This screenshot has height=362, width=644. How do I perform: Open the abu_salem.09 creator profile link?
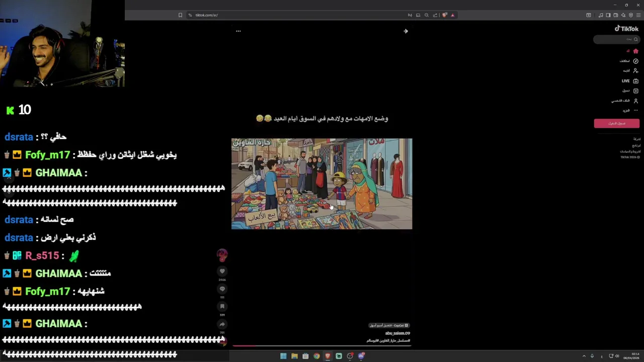click(x=397, y=333)
